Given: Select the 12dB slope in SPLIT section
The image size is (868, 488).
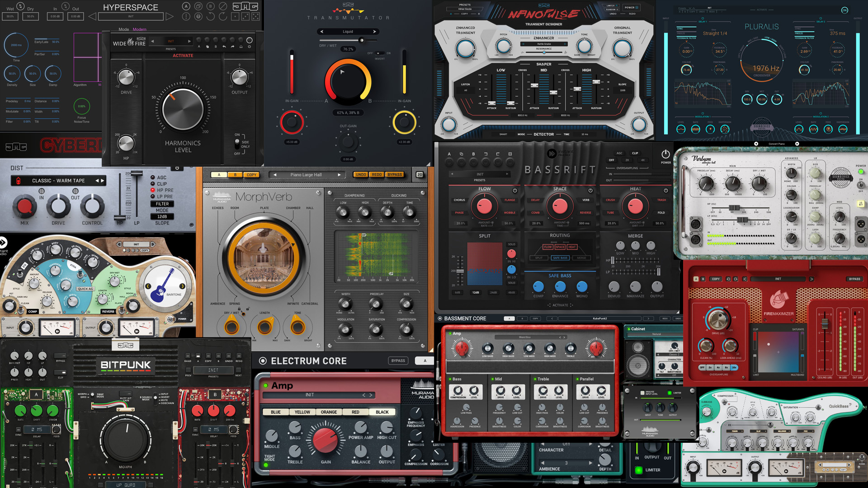Looking at the screenshot, I should [476, 292].
